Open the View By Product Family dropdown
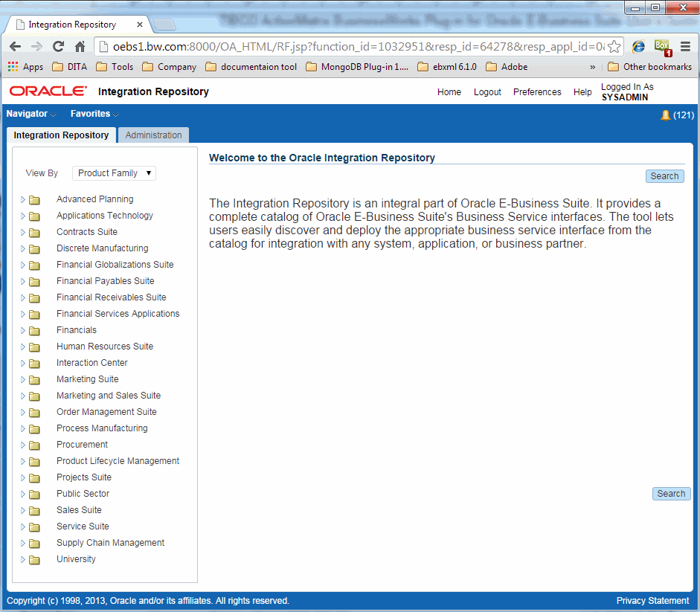Screen dimensions: 700x612 coord(115,173)
